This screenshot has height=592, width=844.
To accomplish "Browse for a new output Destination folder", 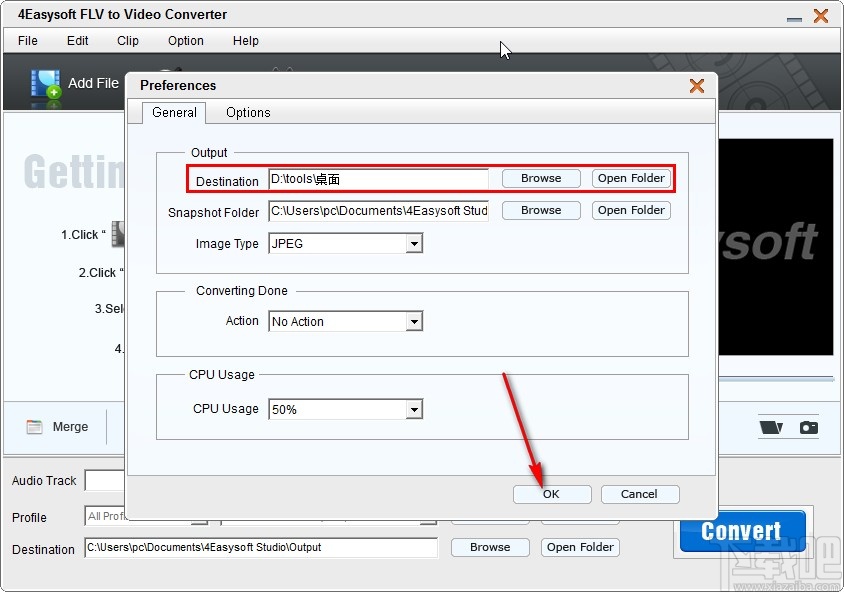I will (540, 178).
